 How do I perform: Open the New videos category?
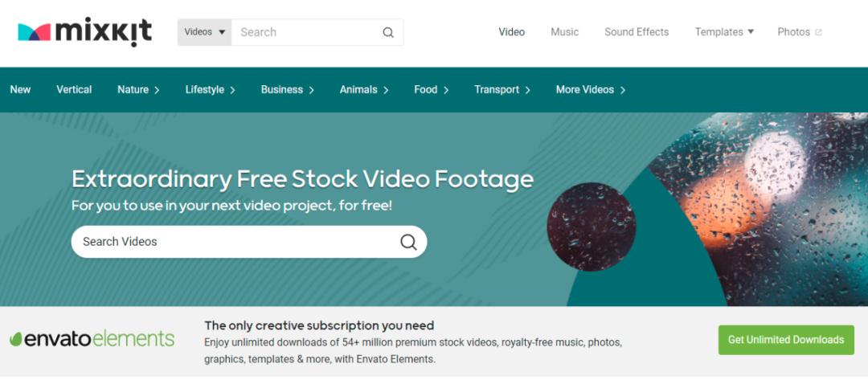click(20, 90)
